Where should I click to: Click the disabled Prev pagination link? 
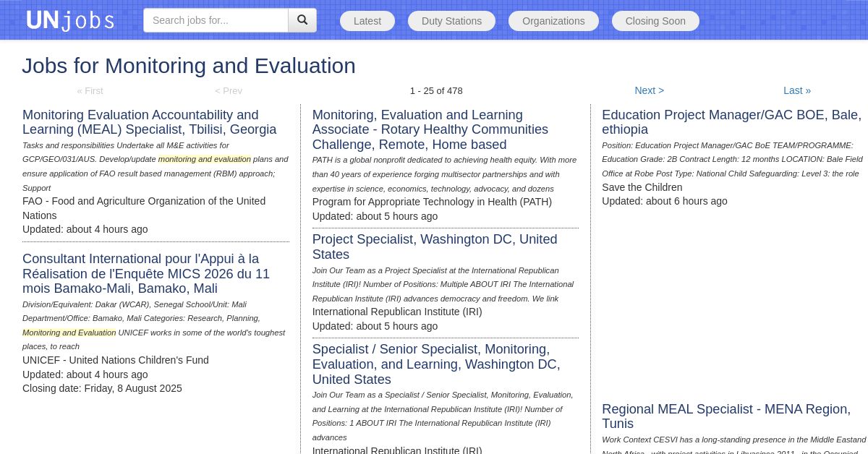click(x=229, y=90)
